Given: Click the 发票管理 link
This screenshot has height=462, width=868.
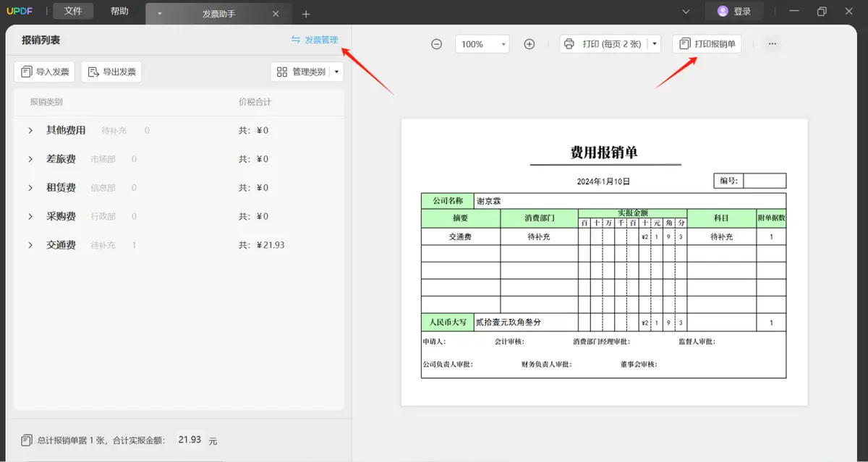Looking at the screenshot, I should click(320, 40).
